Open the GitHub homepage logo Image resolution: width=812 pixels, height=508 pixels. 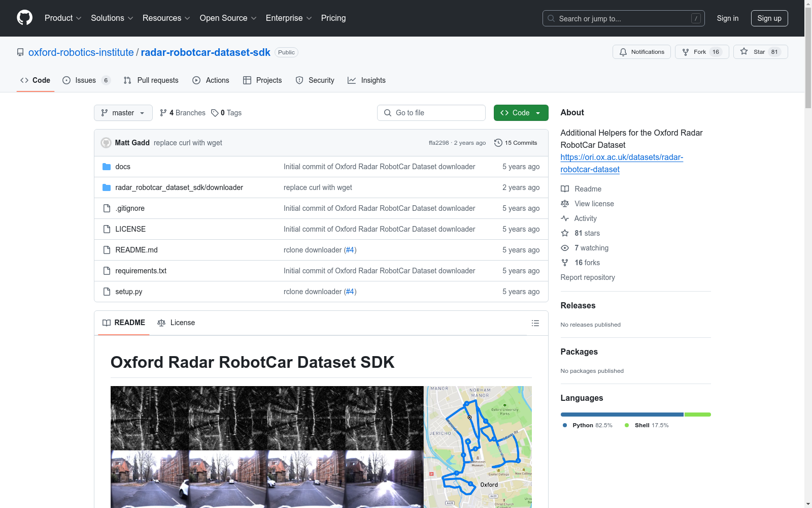(24, 18)
